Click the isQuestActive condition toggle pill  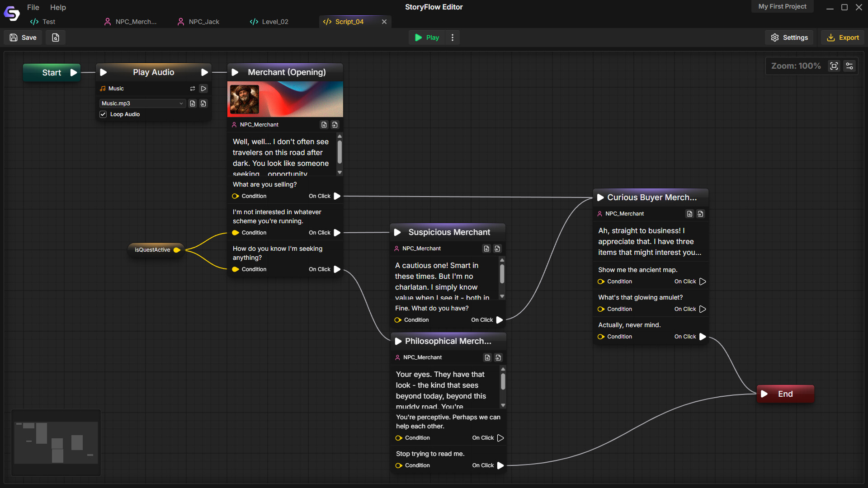156,249
